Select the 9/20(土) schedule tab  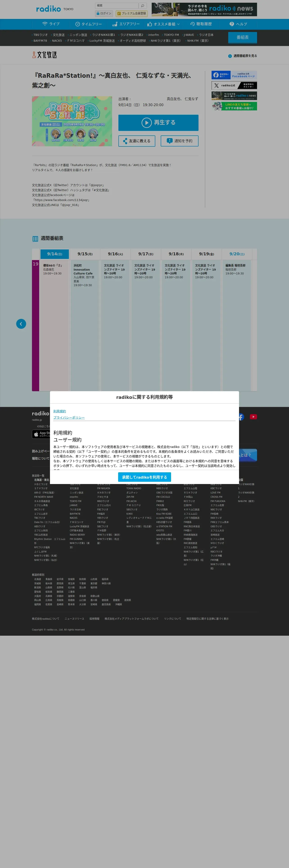(x=237, y=254)
